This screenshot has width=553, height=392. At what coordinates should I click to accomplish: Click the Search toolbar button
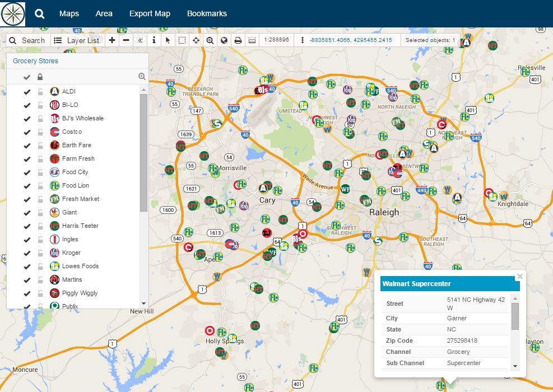point(28,40)
